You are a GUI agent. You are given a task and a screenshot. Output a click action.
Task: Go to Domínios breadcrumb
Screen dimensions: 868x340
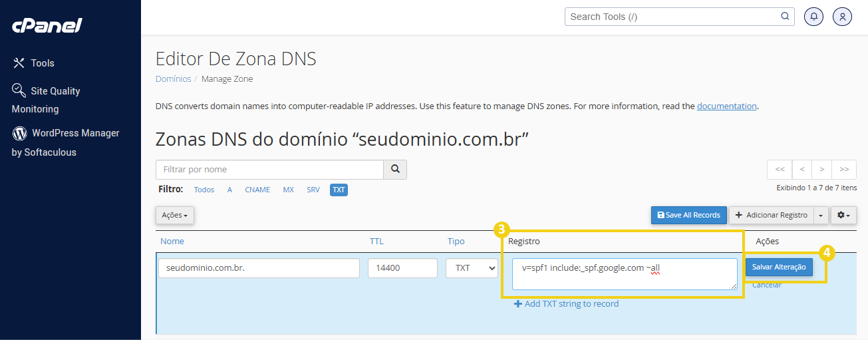pos(173,79)
